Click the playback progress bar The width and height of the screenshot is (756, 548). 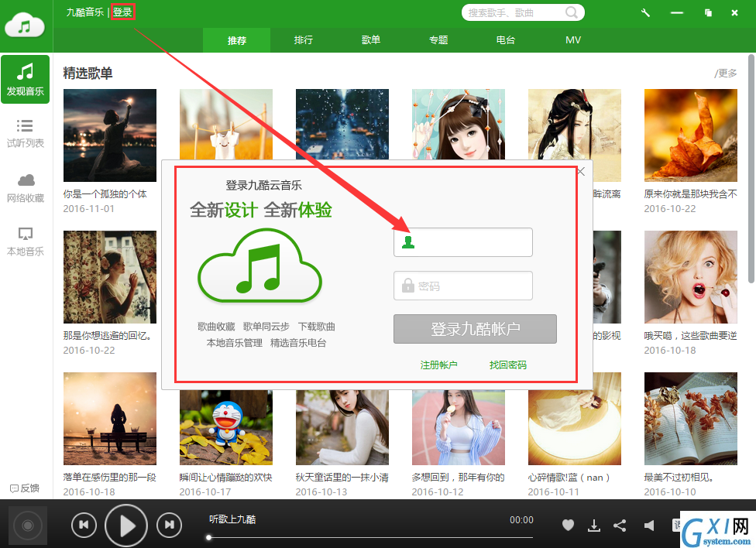click(370, 537)
